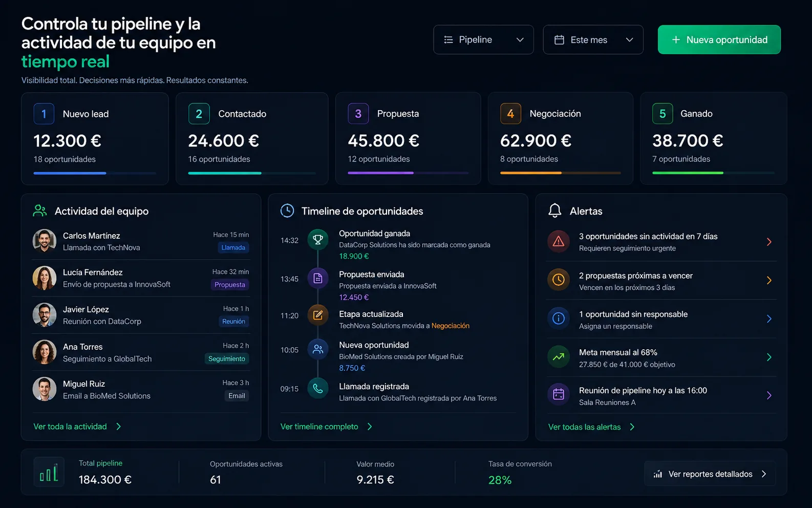Click the team icon beside Actividad del equipo
812x508 pixels.
coord(40,210)
